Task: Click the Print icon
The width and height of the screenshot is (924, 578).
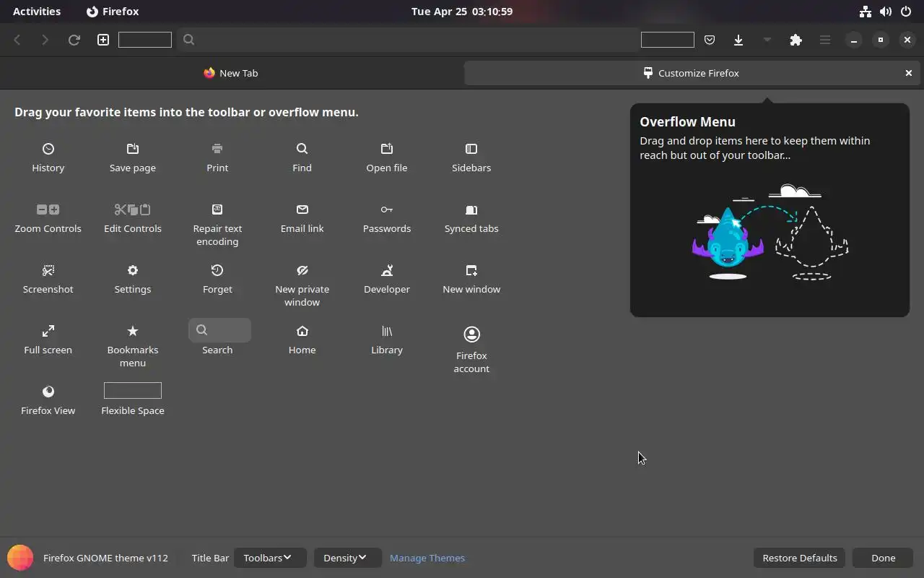Action: pyautogui.click(x=217, y=149)
